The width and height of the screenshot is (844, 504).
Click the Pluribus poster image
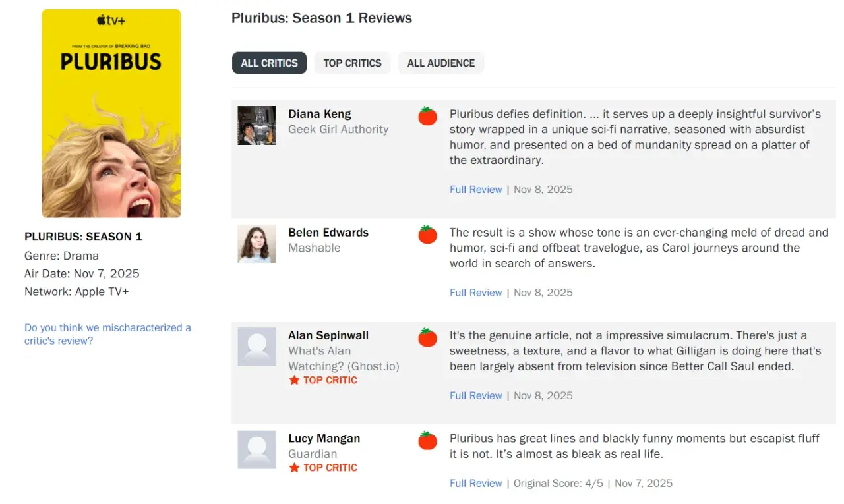[111, 113]
